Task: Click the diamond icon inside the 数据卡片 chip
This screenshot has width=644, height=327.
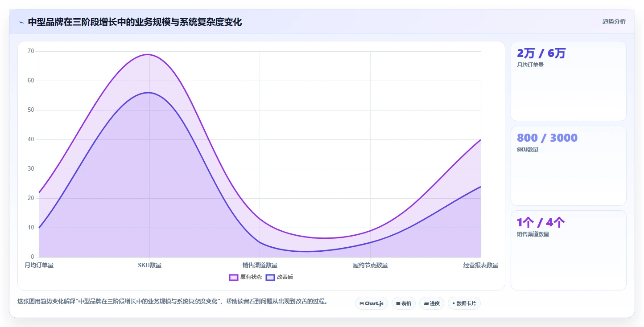Action: [x=454, y=303]
